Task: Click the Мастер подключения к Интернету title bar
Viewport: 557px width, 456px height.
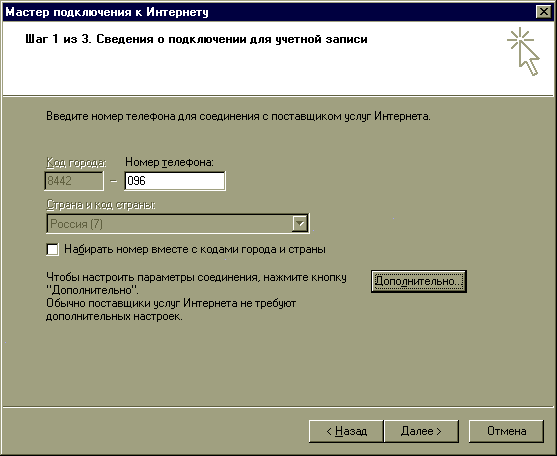Action: click(270, 12)
